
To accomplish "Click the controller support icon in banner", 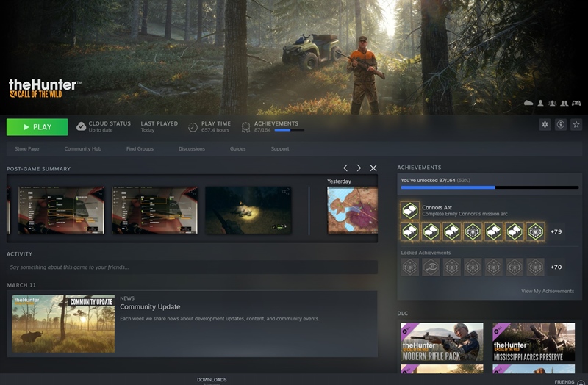I will coord(576,103).
